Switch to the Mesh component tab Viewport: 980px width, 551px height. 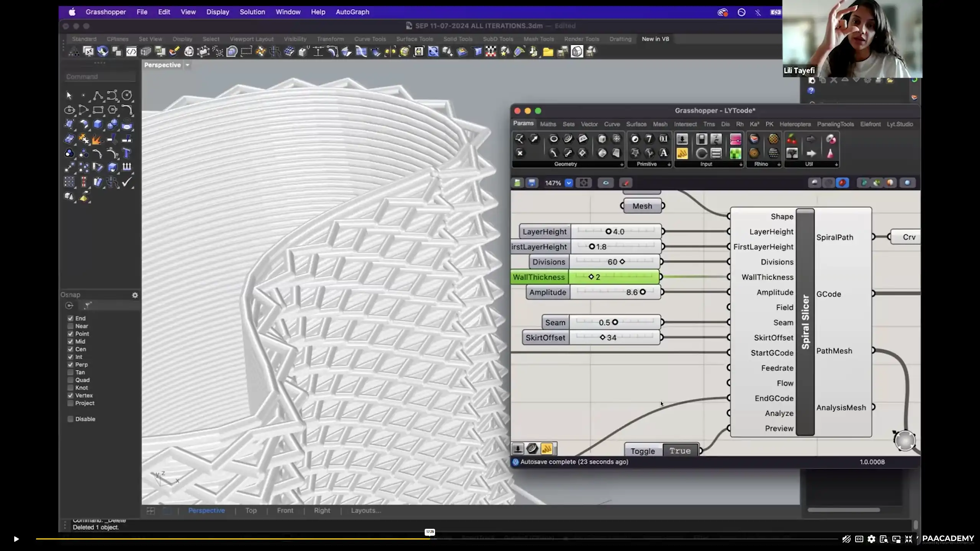[x=659, y=124]
